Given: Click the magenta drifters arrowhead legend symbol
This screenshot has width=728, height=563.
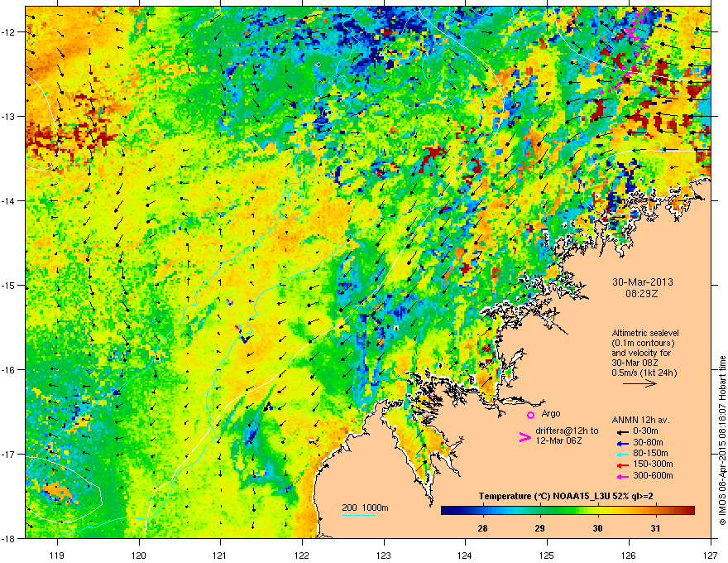Looking at the screenshot, I should coord(525,437).
